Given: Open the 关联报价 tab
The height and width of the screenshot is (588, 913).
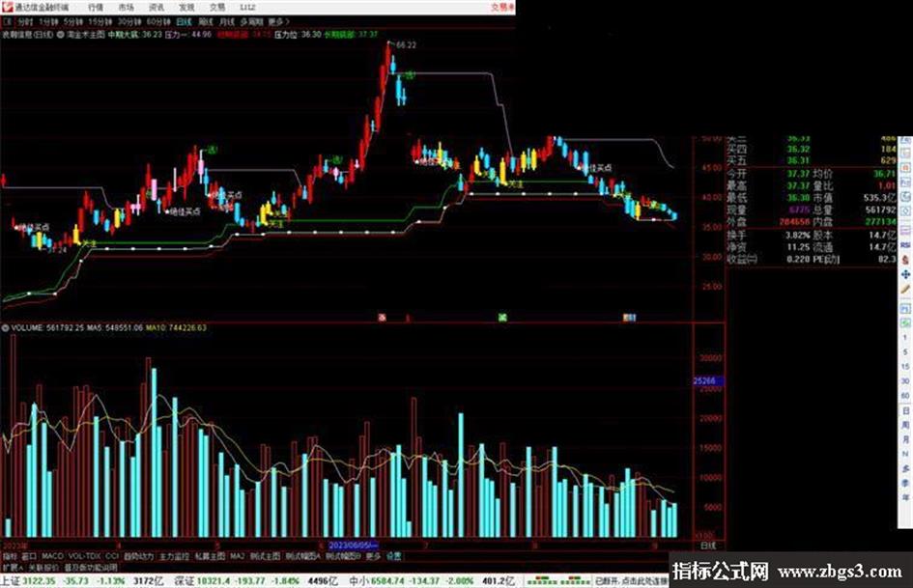Looking at the screenshot, I should 43,567.
